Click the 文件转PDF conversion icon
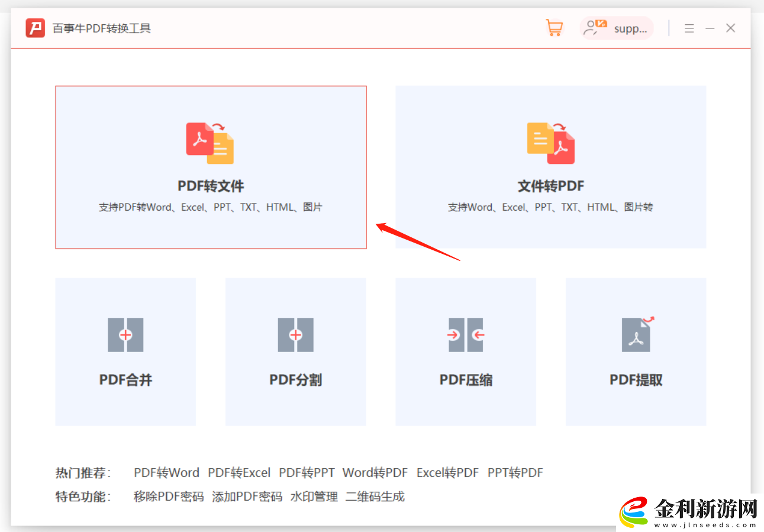Viewport: 764px width, 532px height. coord(551,143)
